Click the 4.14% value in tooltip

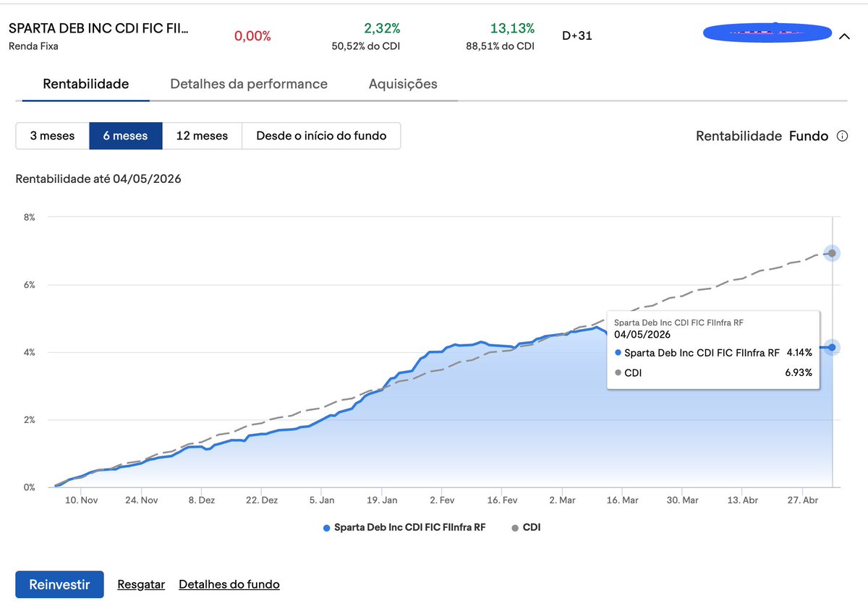[799, 353]
